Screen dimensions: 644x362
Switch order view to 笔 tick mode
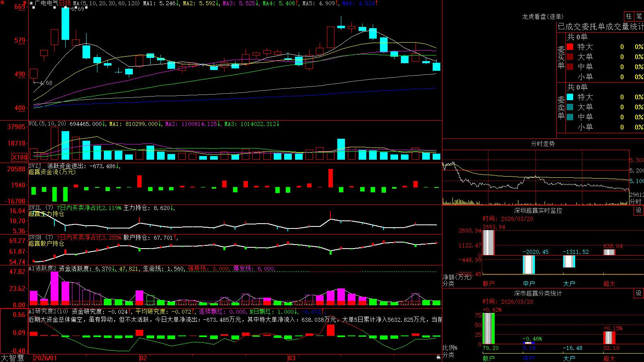pos(639,16)
